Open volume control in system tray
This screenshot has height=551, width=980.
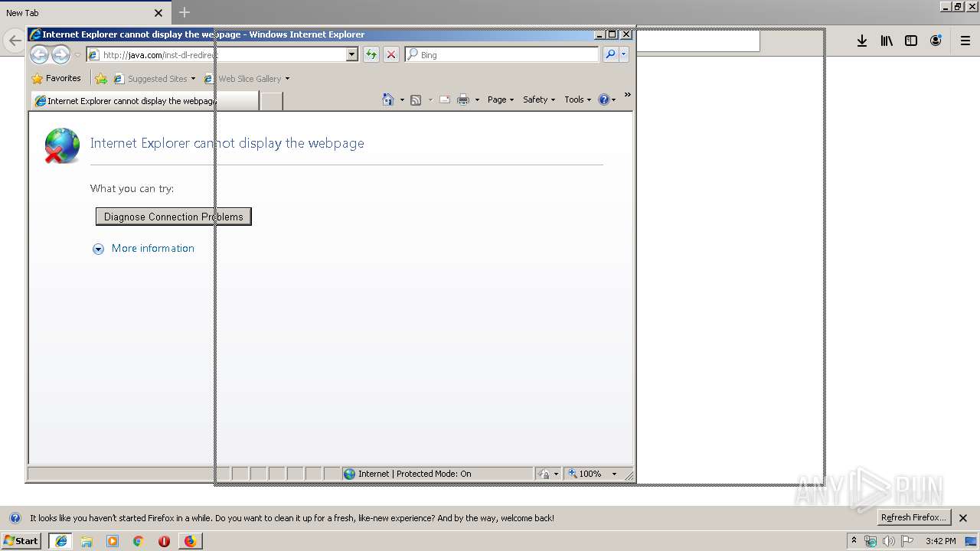click(889, 541)
